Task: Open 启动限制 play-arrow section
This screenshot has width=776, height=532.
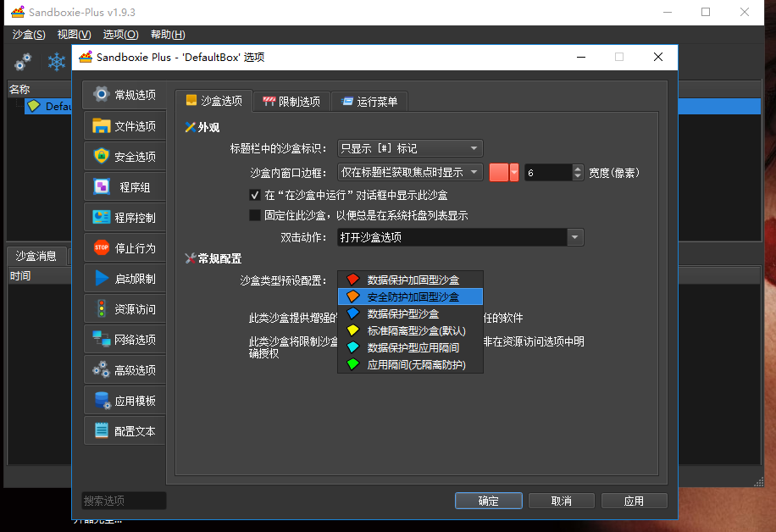Action: [x=125, y=279]
